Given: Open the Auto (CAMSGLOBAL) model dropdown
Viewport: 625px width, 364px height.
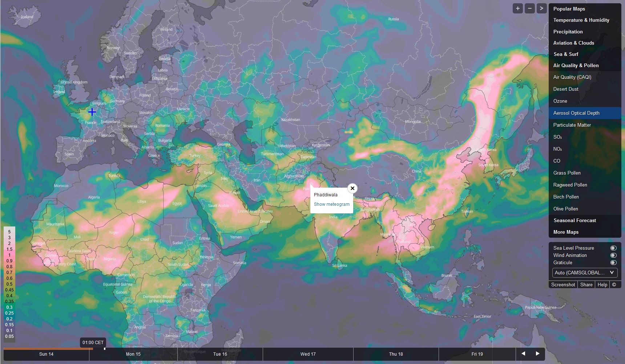Looking at the screenshot, I should click(584, 273).
